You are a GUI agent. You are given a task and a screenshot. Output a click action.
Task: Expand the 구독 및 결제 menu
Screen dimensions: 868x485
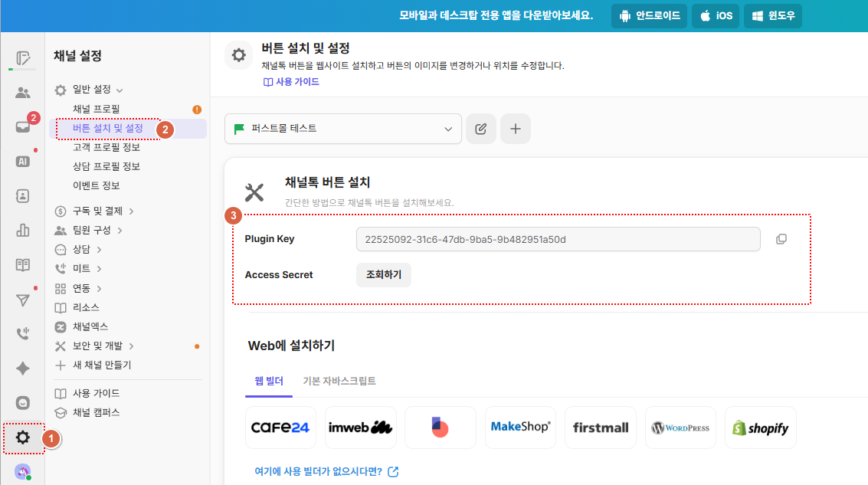tap(97, 211)
